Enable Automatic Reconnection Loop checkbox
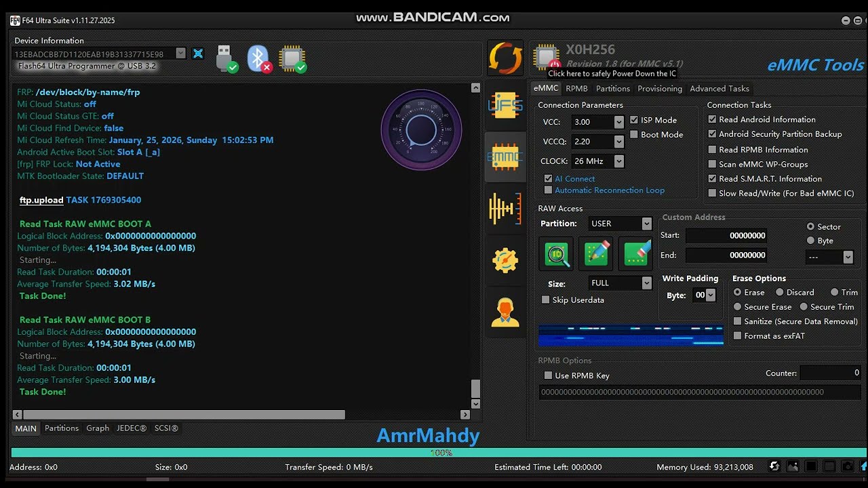The height and width of the screenshot is (488, 868). pyautogui.click(x=548, y=190)
